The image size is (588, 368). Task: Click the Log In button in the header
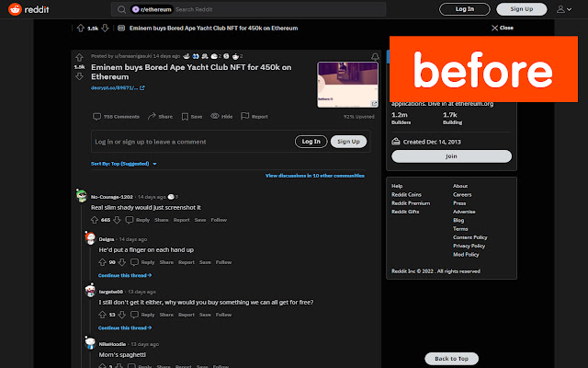[464, 9]
